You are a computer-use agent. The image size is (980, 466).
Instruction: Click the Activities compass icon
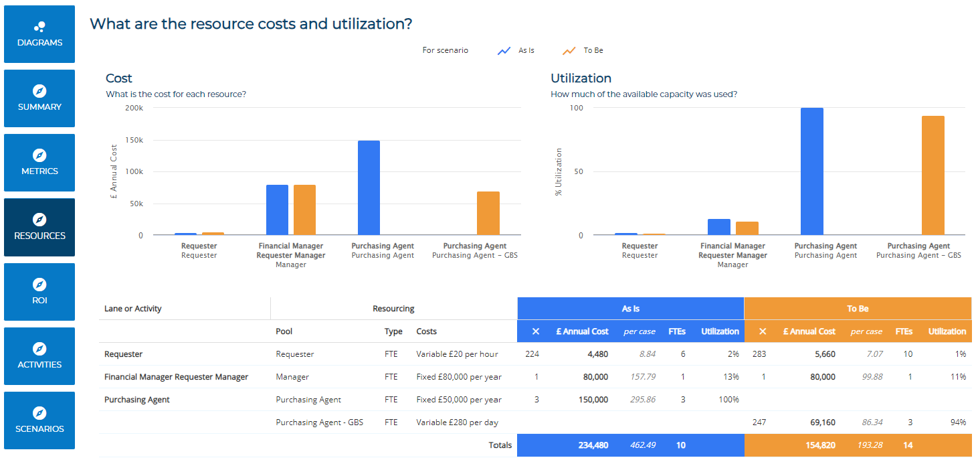click(39, 349)
